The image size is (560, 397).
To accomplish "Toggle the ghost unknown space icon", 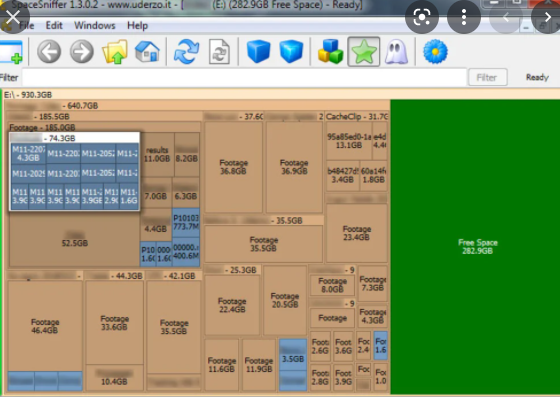I will 396,52.
